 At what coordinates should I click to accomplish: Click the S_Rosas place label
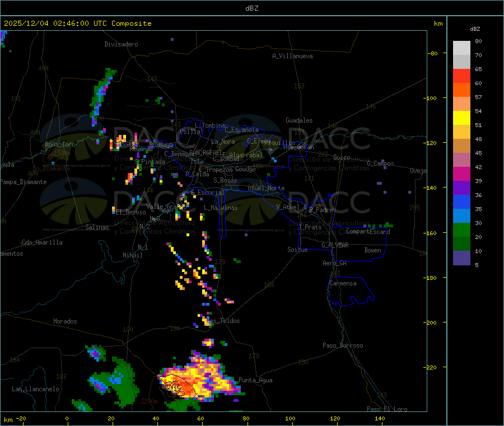[225, 180]
